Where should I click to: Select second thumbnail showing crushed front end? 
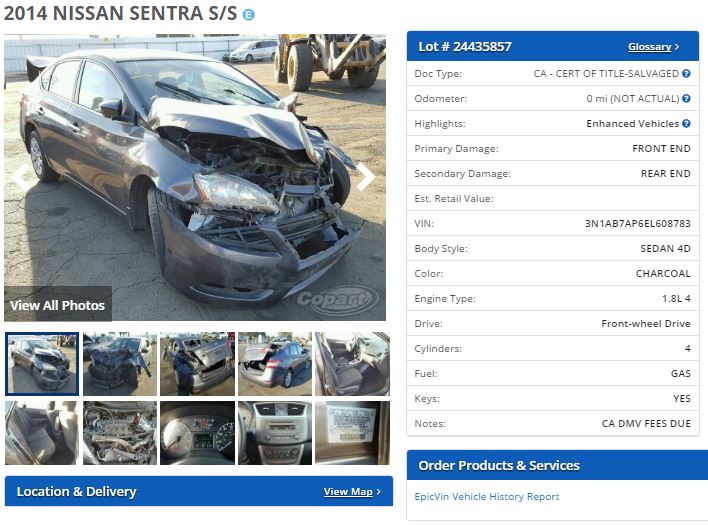120,364
